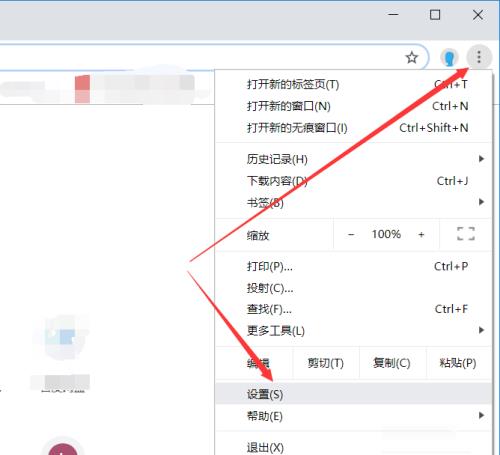Image resolution: width=500 pixels, height=455 pixels.
Task: Zoom in using the plus button
Action: pos(421,235)
